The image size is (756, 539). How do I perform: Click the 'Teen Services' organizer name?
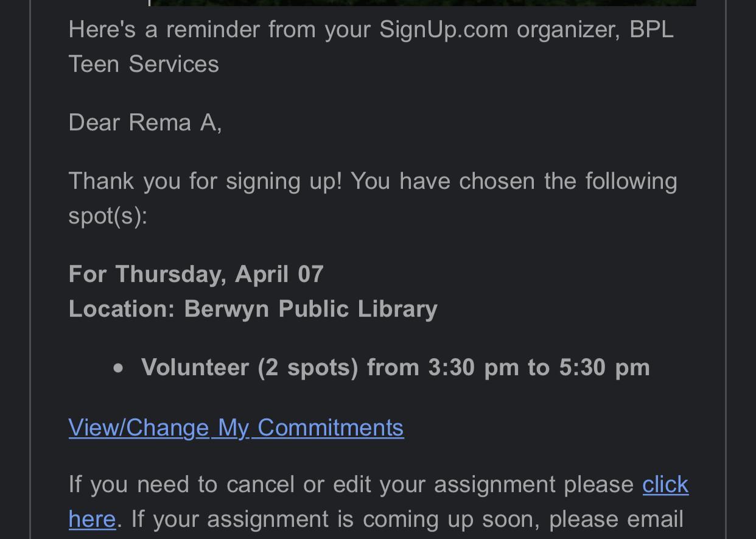[144, 64]
